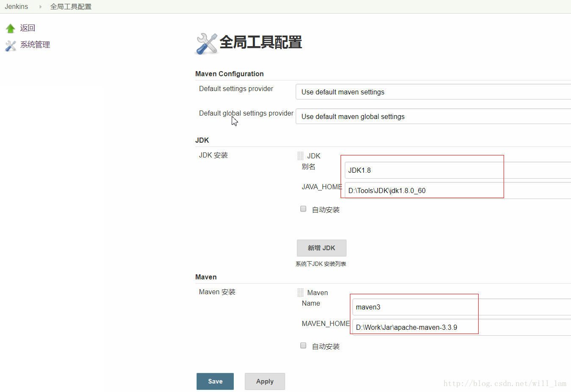Screen dimensions: 571x392
Task: Click the JDK drag handle icon
Action: point(300,156)
